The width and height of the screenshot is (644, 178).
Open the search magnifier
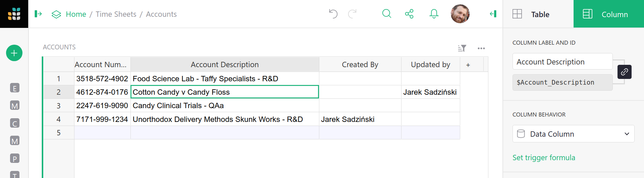(387, 14)
